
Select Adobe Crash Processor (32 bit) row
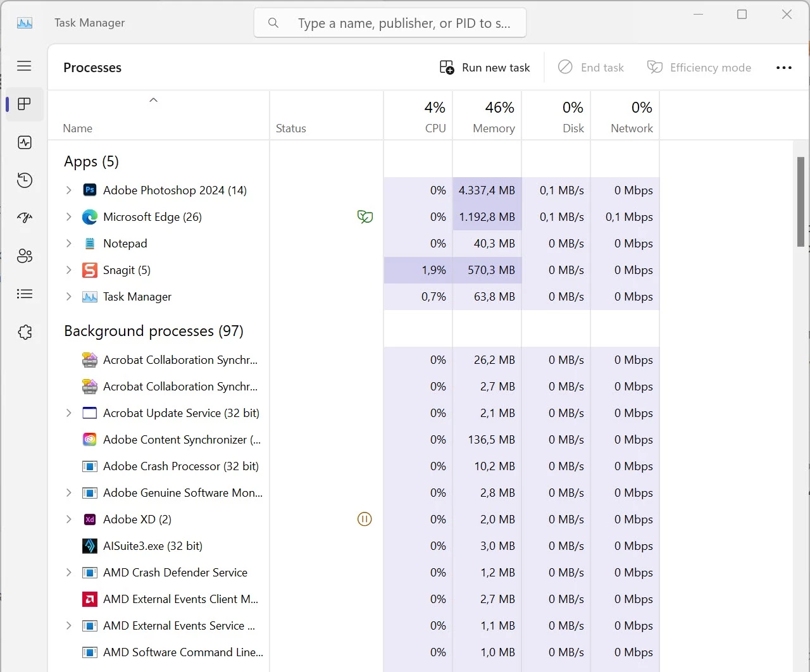click(354, 466)
